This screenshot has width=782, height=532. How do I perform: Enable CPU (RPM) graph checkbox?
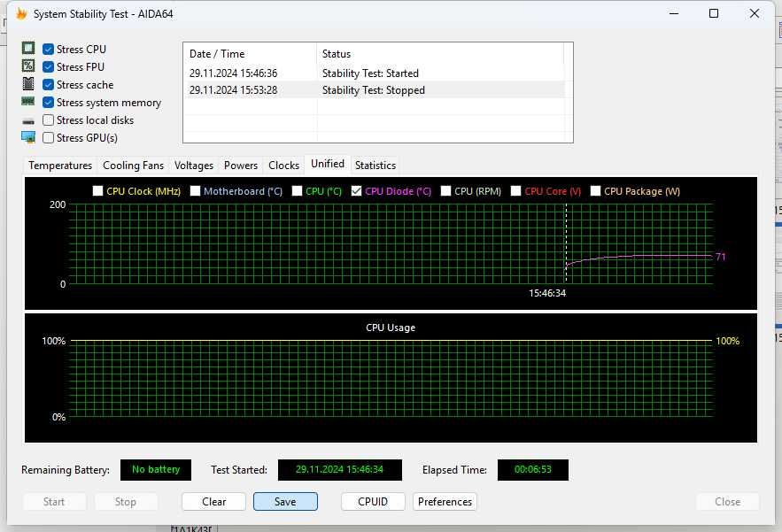click(445, 191)
